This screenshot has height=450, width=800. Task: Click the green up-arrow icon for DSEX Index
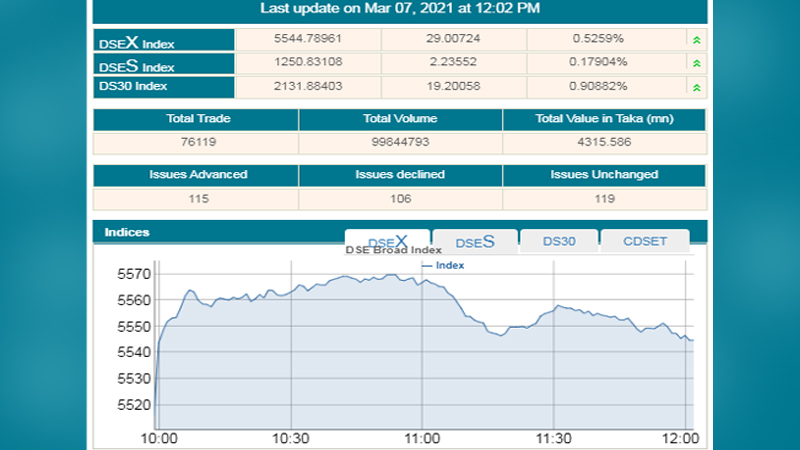(x=696, y=40)
